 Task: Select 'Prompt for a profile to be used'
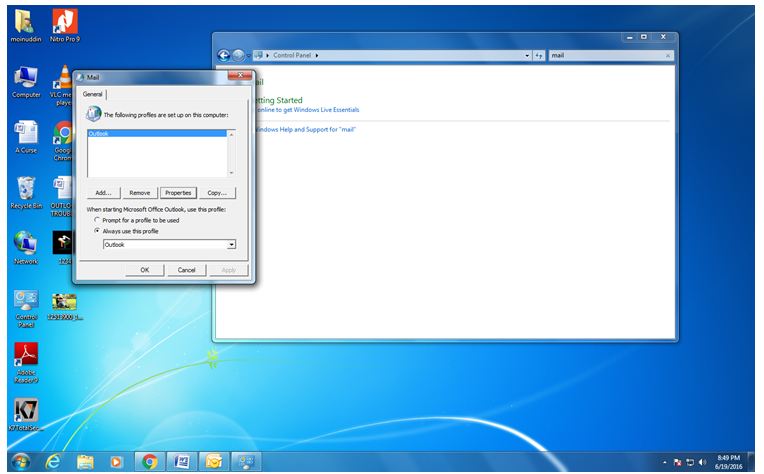pos(97,220)
